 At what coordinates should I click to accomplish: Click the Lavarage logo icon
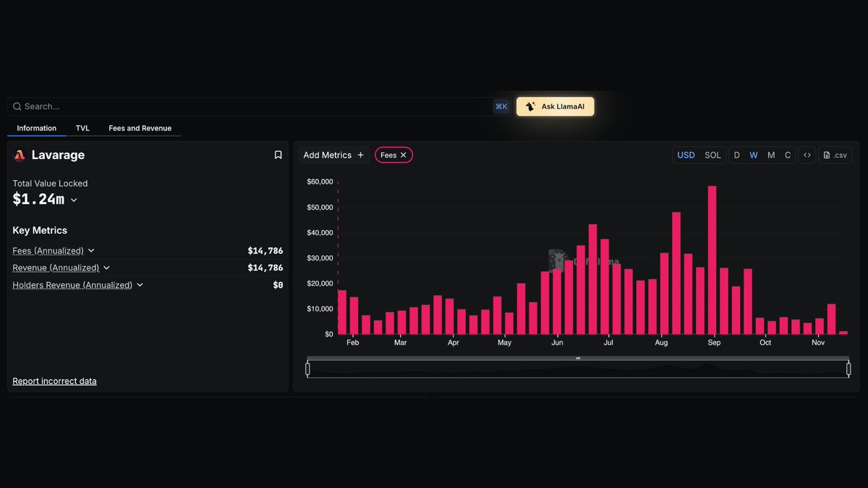click(20, 155)
